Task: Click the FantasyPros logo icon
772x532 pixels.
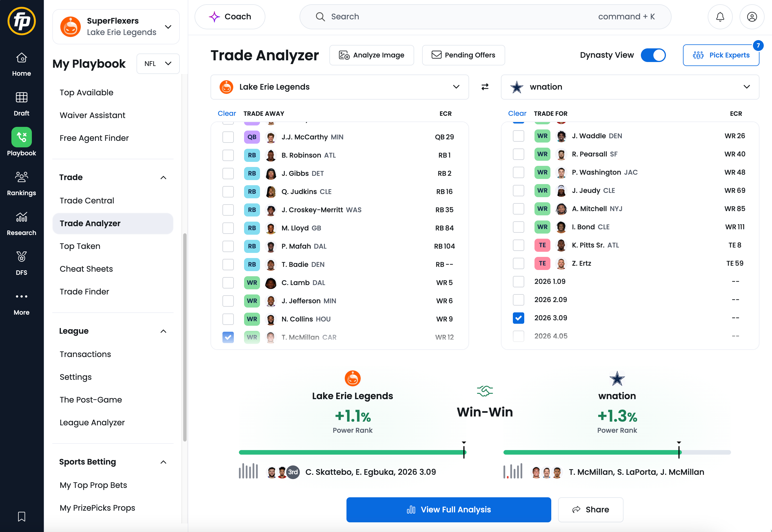Action: point(22,21)
